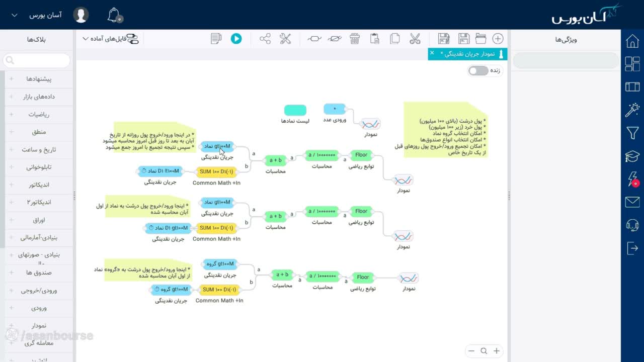
Task: Delete selection with the trash icon
Action: tap(355, 39)
